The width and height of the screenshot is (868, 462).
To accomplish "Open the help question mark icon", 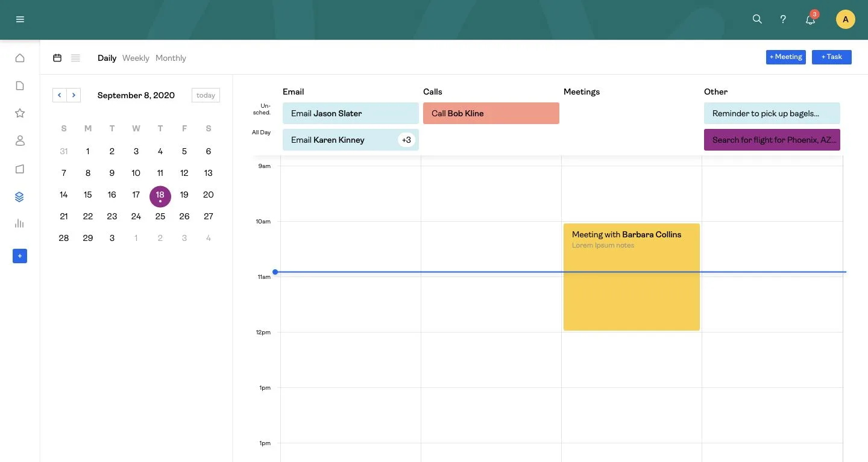I will click(x=783, y=19).
